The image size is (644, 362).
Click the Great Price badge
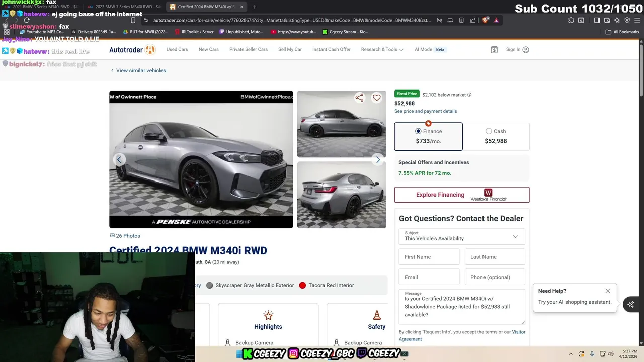click(x=407, y=94)
